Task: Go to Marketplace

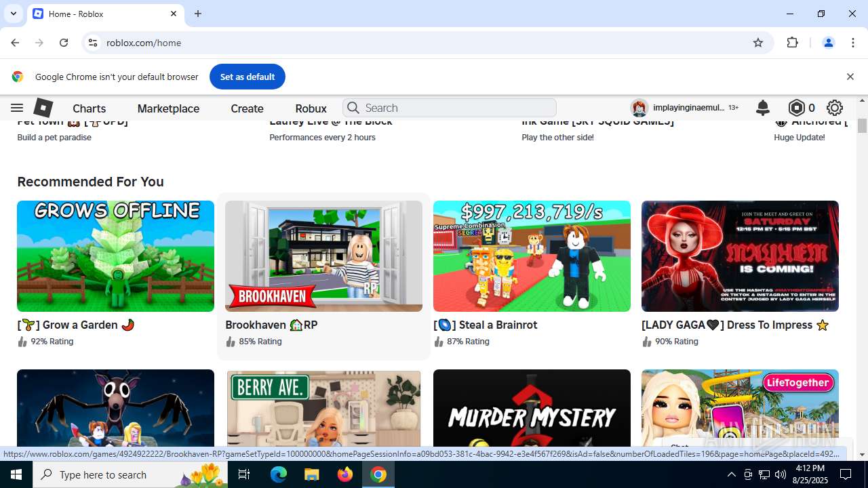Action: (168, 108)
